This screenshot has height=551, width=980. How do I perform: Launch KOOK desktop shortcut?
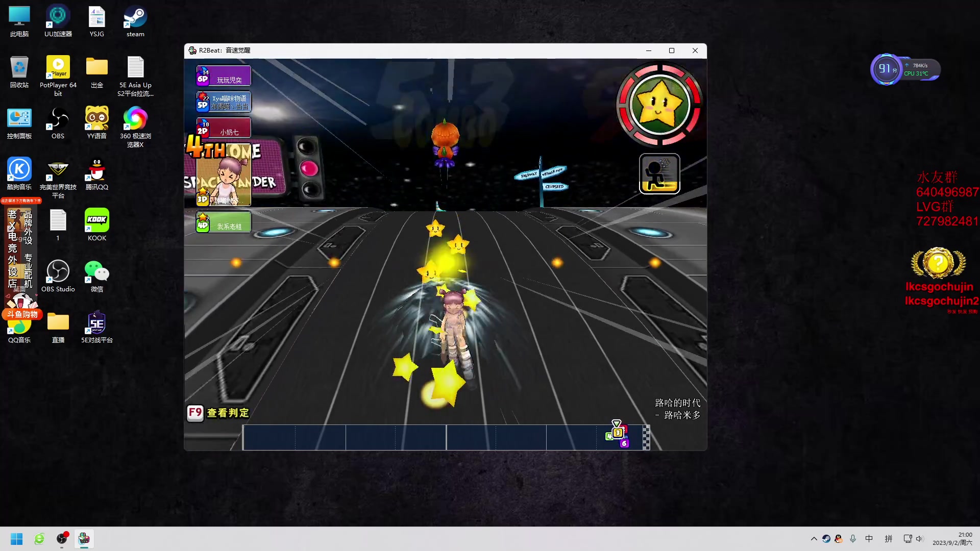[97, 225]
